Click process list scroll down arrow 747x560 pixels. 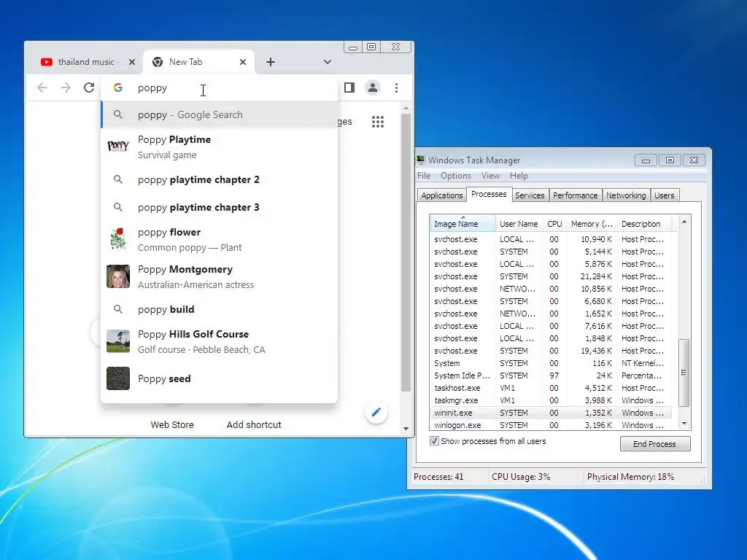(684, 424)
